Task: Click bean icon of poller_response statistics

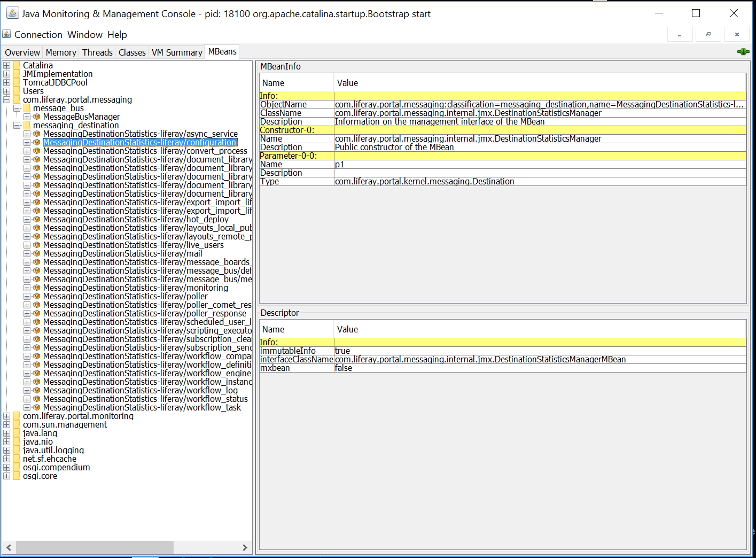Action: (37, 313)
